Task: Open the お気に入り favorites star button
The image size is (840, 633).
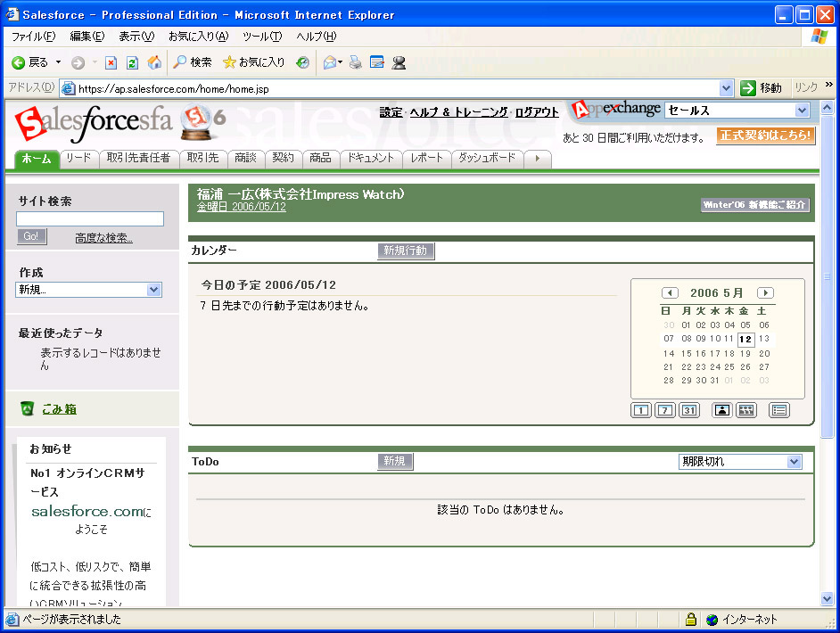Action: [x=254, y=62]
